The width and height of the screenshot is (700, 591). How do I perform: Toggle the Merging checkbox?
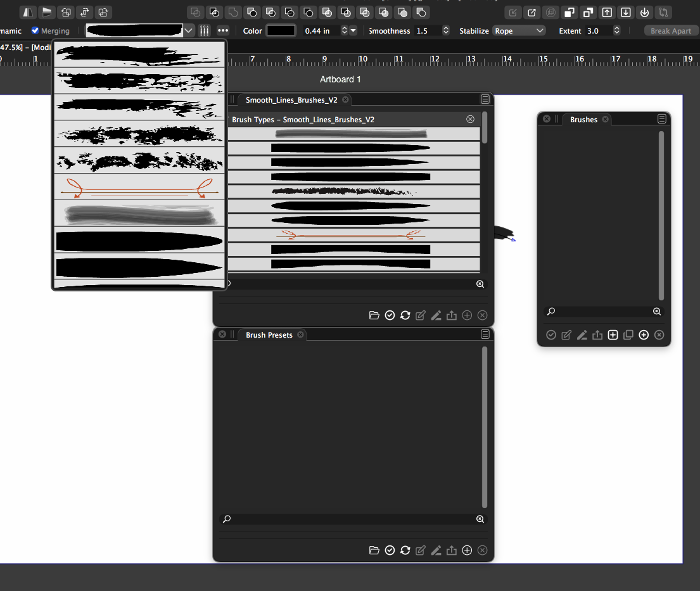tap(35, 30)
